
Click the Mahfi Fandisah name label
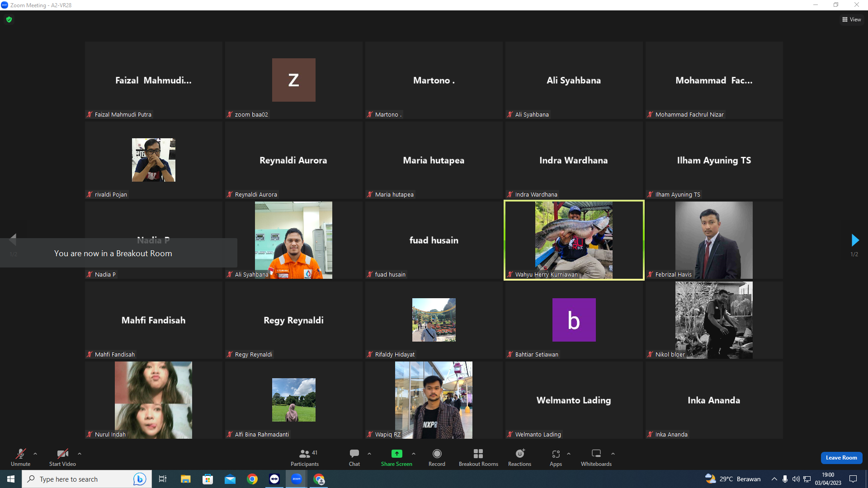[115, 355]
